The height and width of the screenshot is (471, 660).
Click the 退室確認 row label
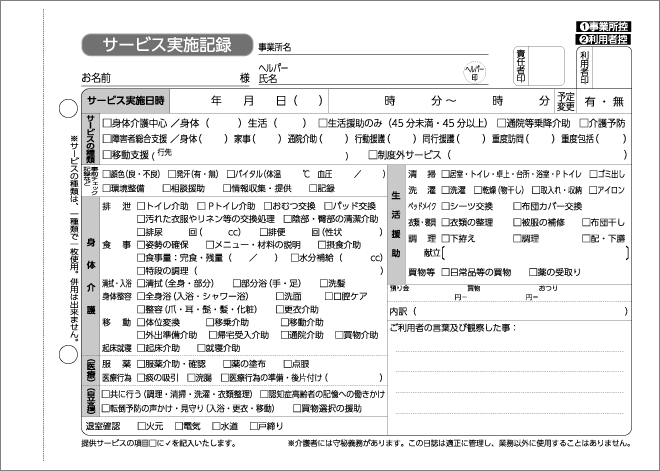[103, 426]
